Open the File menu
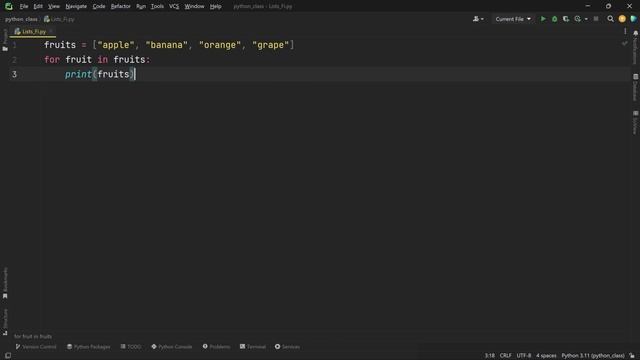The width and height of the screenshot is (640, 360). point(24,6)
